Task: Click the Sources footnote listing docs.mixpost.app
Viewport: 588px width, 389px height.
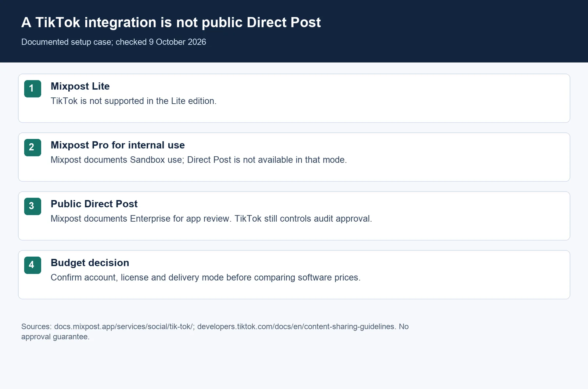Action: point(215,332)
